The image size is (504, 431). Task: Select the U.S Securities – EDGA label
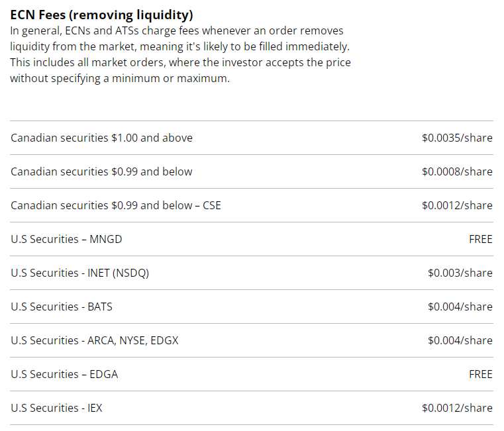[64, 374]
